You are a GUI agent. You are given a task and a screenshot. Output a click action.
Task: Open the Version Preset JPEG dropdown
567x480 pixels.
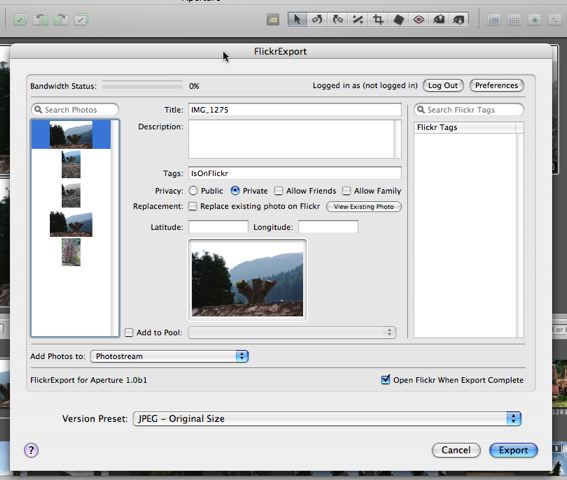(x=327, y=419)
